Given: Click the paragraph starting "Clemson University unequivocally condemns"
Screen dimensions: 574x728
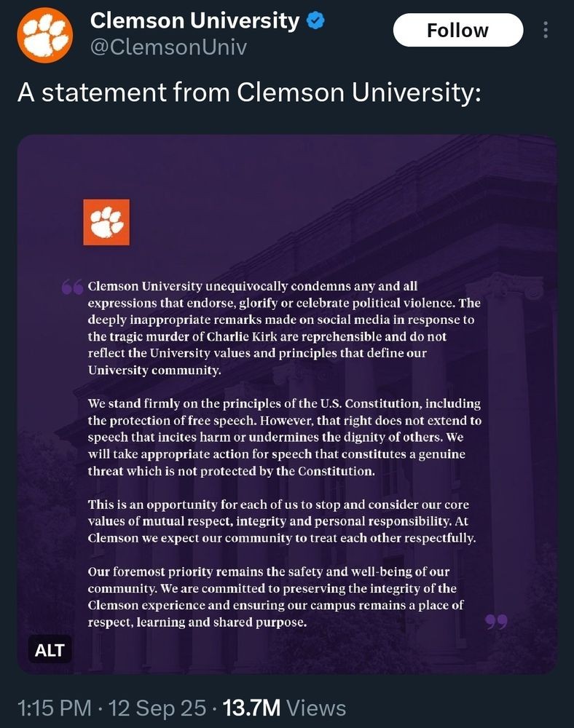Looking at the screenshot, I should tap(284, 328).
